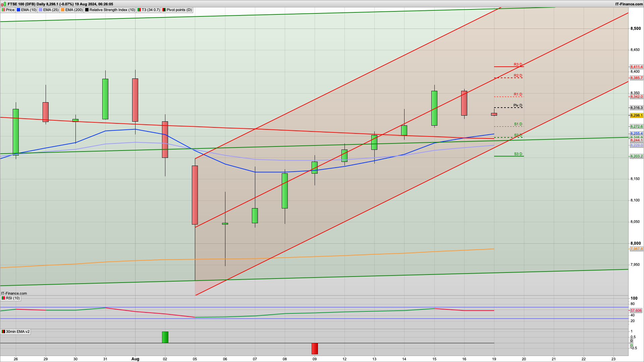Click the candlestick chart icon beside FTSE 100
Image resolution: width=644 pixels, height=362 pixels.
(x=3, y=4)
